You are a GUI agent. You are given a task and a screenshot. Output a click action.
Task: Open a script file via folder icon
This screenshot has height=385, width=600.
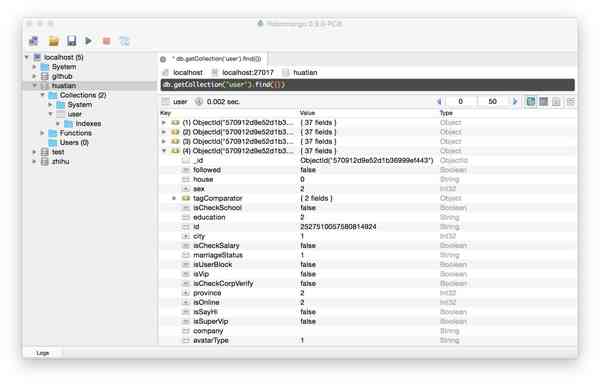tap(54, 41)
